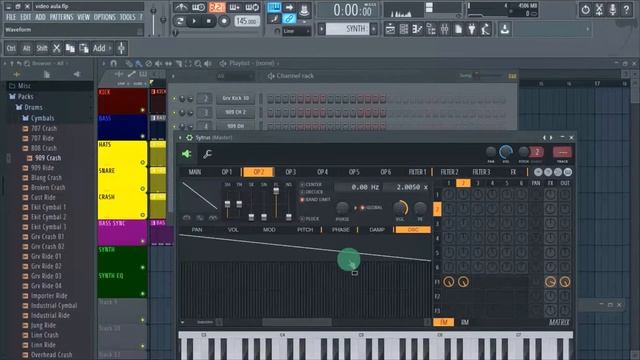Open the SYNTH pattern selector

pyautogui.click(x=348, y=29)
